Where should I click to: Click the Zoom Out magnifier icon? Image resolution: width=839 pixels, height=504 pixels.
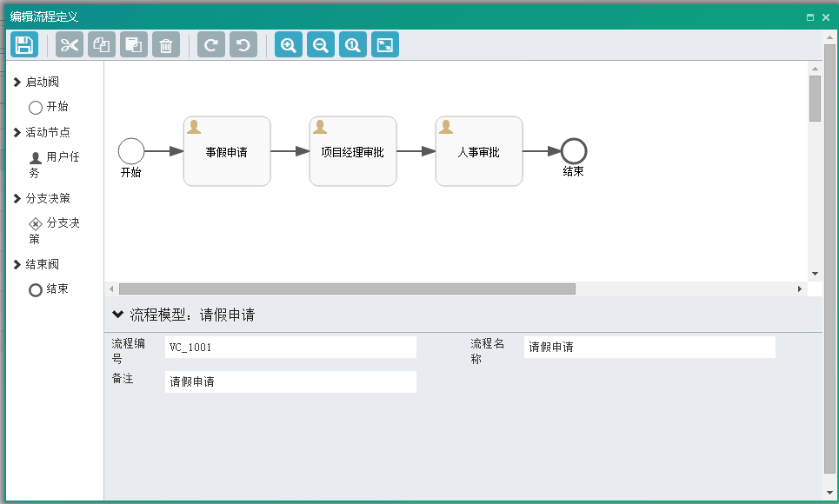(x=321, y=44)
